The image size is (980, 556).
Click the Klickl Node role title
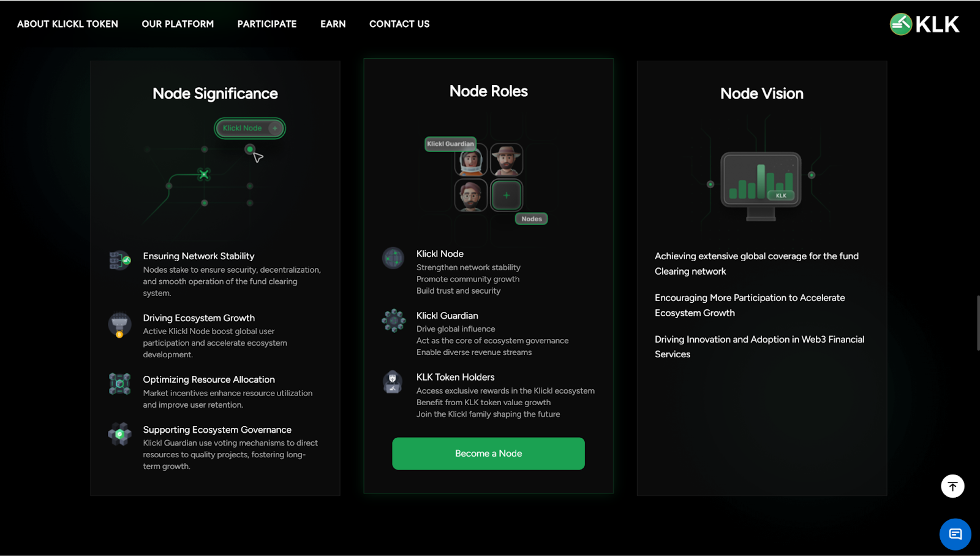[x=440, y=254]
